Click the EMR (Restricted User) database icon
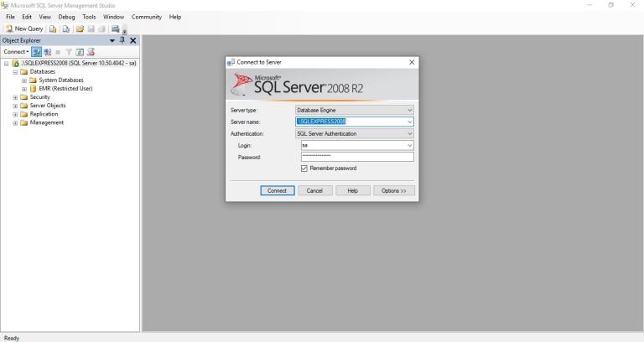Screen dimensions: 644x342 (34, 88)
